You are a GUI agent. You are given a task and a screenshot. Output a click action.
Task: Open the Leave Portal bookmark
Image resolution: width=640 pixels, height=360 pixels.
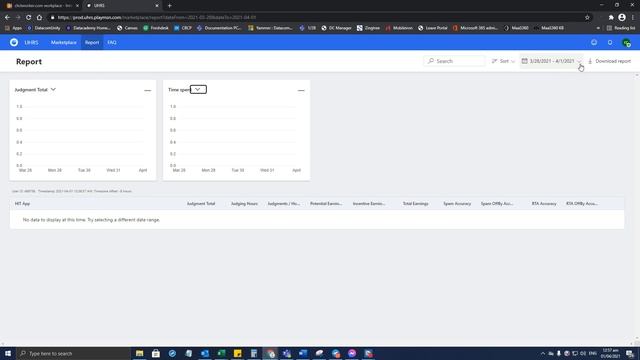tap(433, 28)
